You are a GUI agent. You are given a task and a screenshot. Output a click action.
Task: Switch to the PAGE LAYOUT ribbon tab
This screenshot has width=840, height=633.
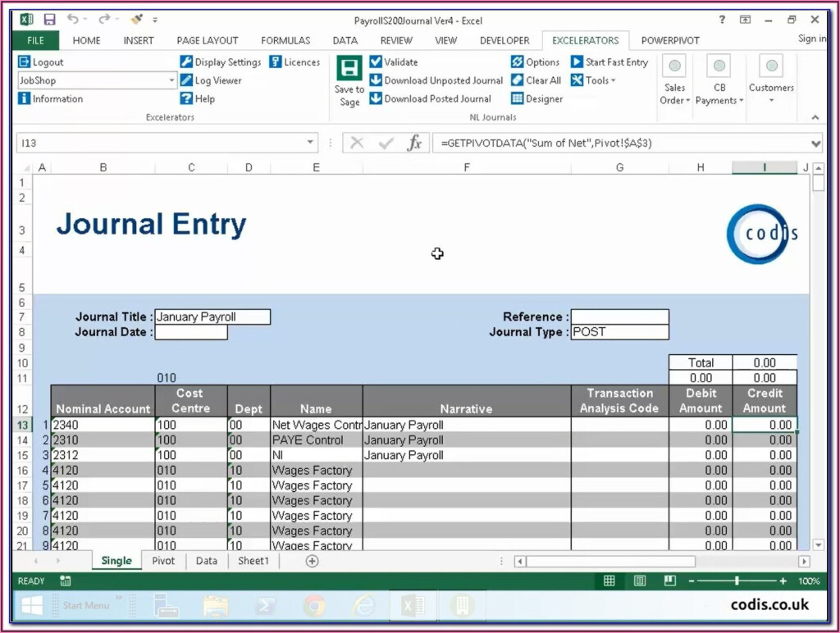[x=208, y=40]
